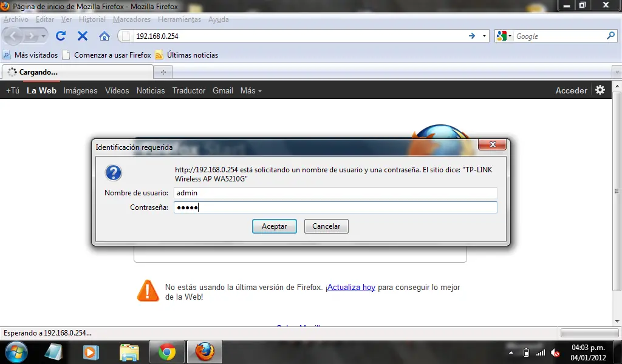Click the address bar with 192.168.0.254
Image resolution: width=622 pixels, height=364 pixels.
[299, 36]
